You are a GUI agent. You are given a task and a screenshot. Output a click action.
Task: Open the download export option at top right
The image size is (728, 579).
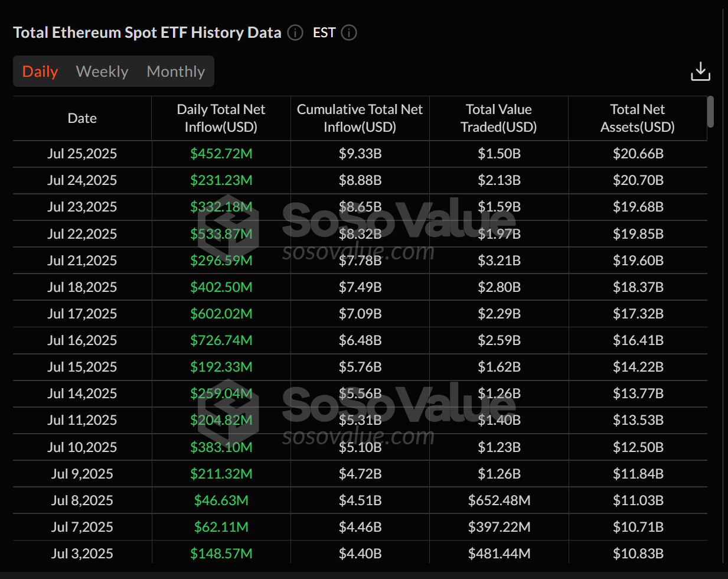tap(700, 71)
